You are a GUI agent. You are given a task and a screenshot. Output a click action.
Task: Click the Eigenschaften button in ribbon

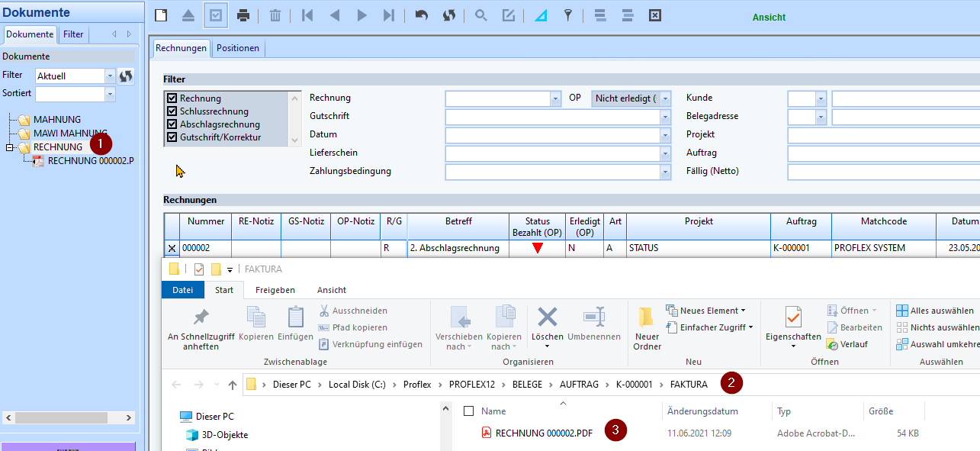pyautogui.click(x=793, y=324)
